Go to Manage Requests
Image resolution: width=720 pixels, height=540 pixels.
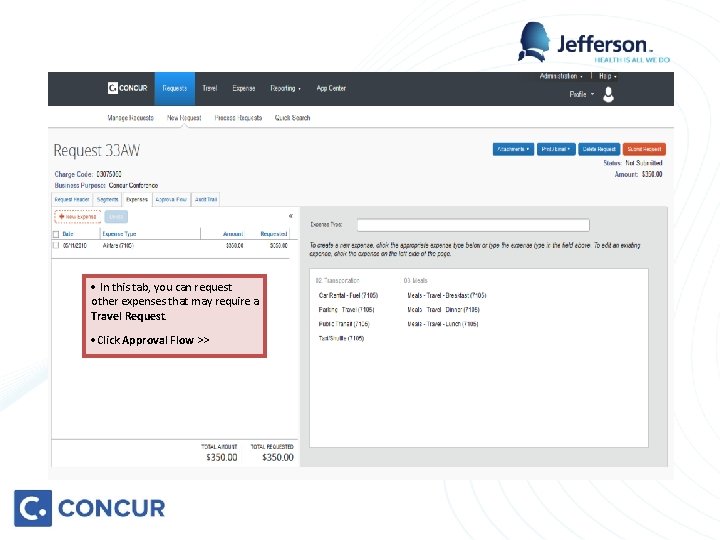(x=130, y=118)
